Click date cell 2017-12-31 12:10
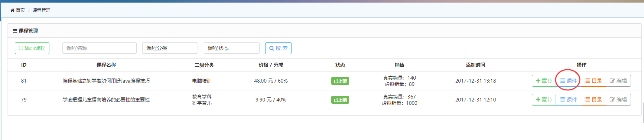The width and height of the screenshot is (644, 140). 476,100
